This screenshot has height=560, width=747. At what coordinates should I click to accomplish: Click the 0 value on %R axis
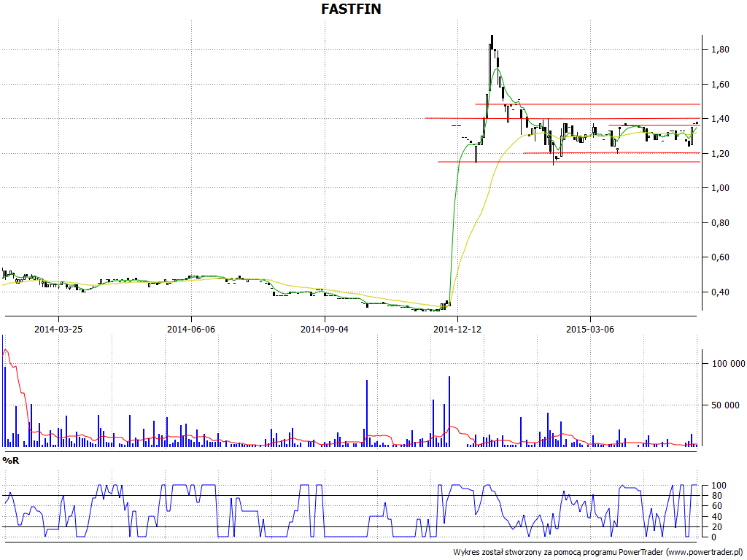tap(713, 537)
